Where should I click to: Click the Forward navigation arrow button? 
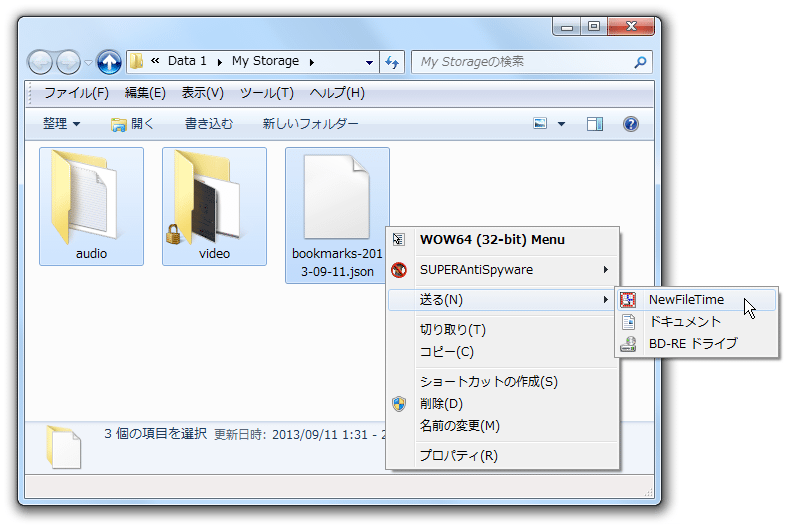(x=68, y=62)
